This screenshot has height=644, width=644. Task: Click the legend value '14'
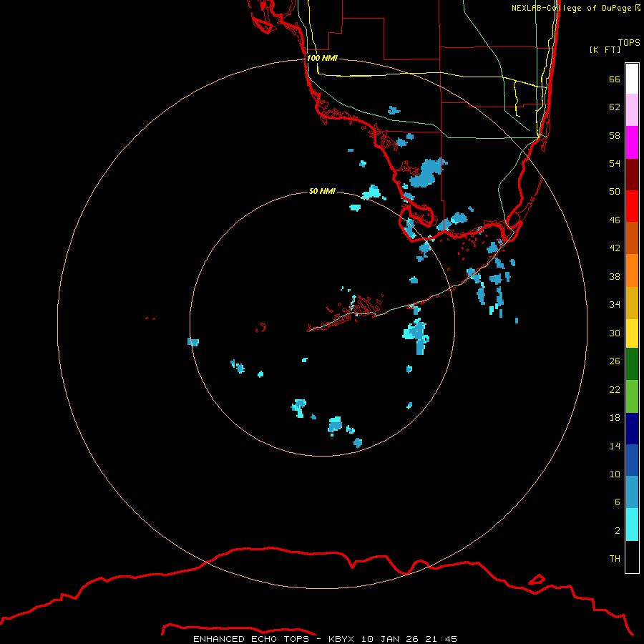tap(615, 446)
